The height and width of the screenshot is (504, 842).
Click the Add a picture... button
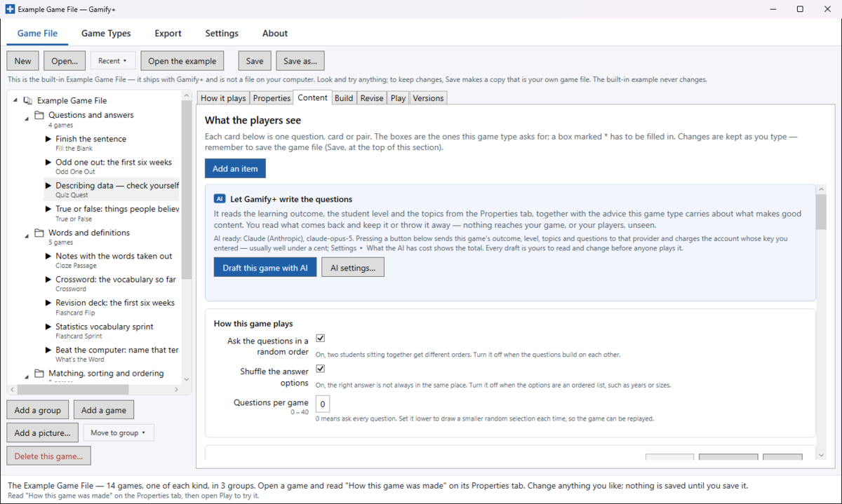pyautogui.click(x=43, y=433)
